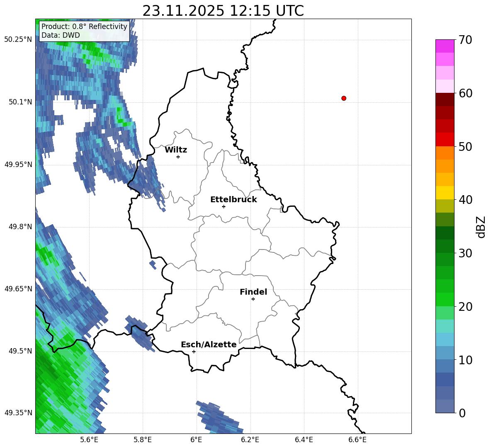
Task: Click the Esch/Alzette location cross marker
Action: click(194, 351)
